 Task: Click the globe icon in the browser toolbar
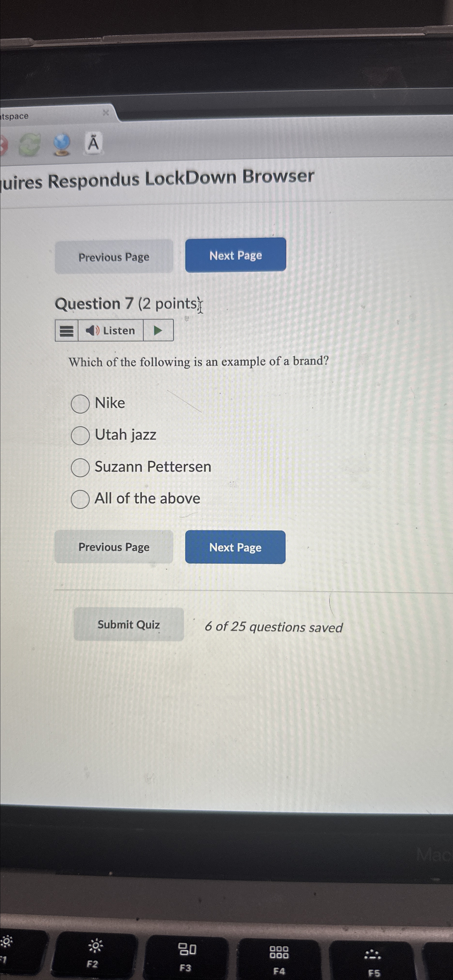click(62, 145)
